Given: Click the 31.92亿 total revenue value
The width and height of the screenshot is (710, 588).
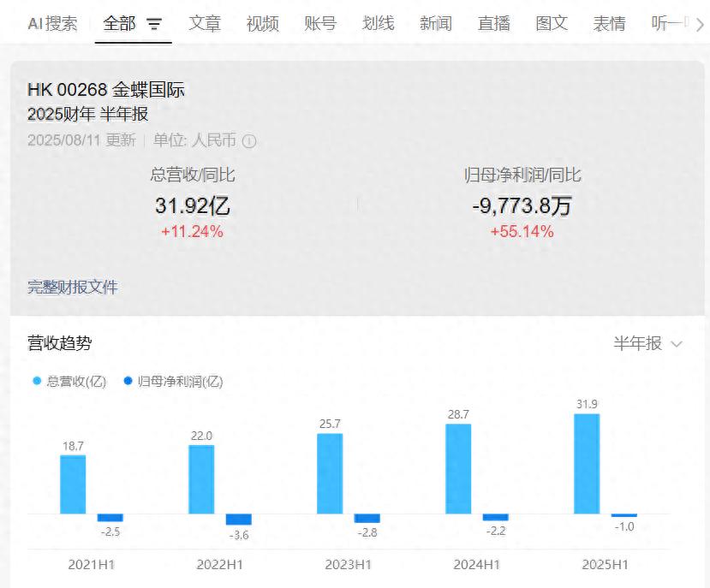Looking at the screenshot, I should (193, 206).
